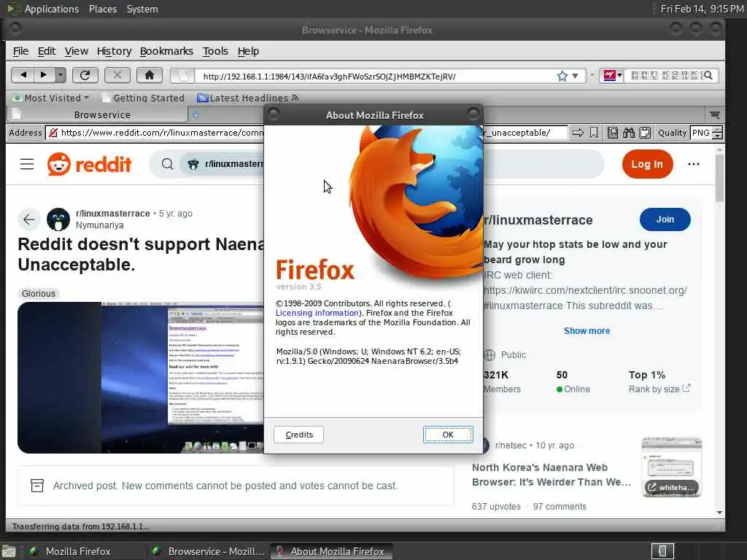Select the Browservice tab
Viewport: 747px width, 560px height.
coord(98,114)
